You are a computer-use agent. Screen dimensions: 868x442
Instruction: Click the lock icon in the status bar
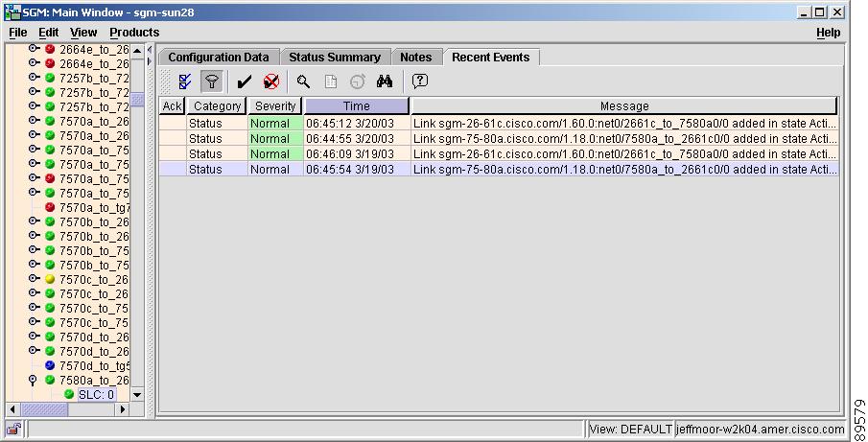pos(13,429)
